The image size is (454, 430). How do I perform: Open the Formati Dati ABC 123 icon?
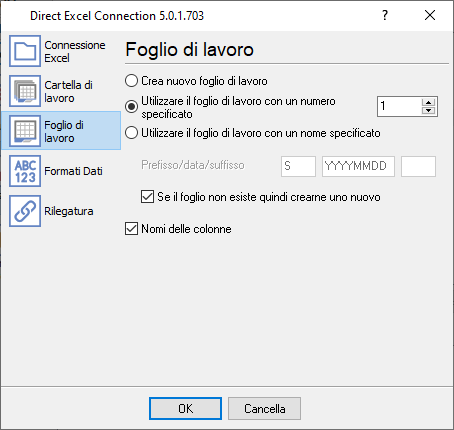[25, 171]
